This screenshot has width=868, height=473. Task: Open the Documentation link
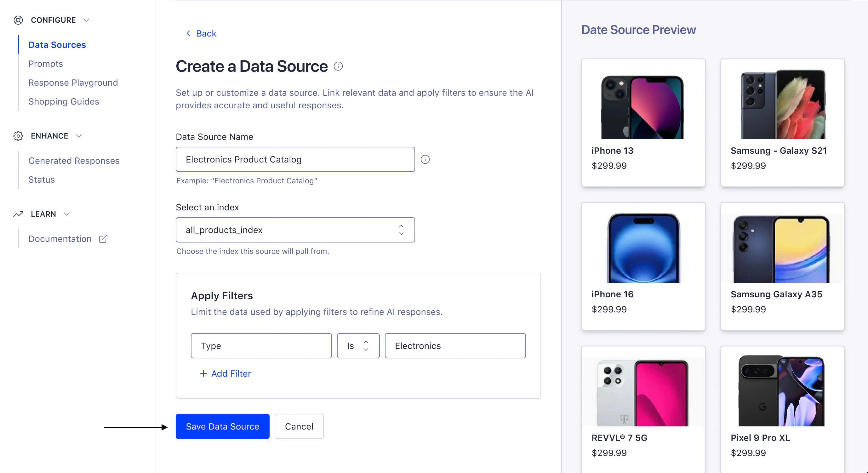click(60, 239)
